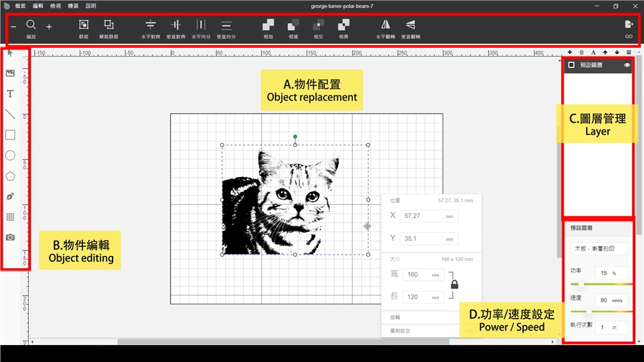Image resolution: width=644 pixels, height=362 pixels.
Task: Pick the Ellipse drawing tool
Action: [10, 155]
